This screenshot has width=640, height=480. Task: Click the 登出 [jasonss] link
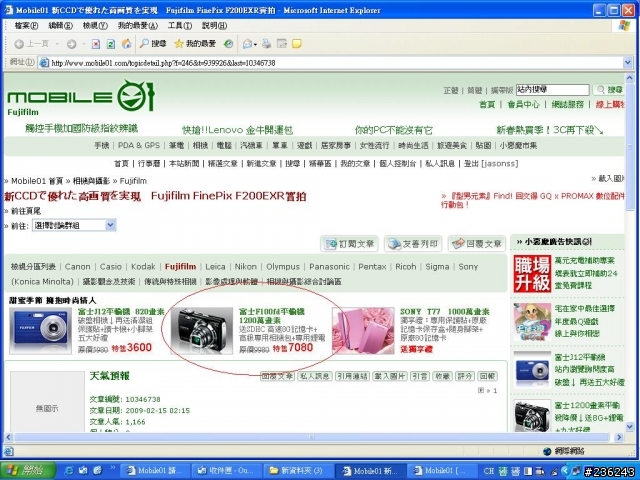tap(491, 164)
